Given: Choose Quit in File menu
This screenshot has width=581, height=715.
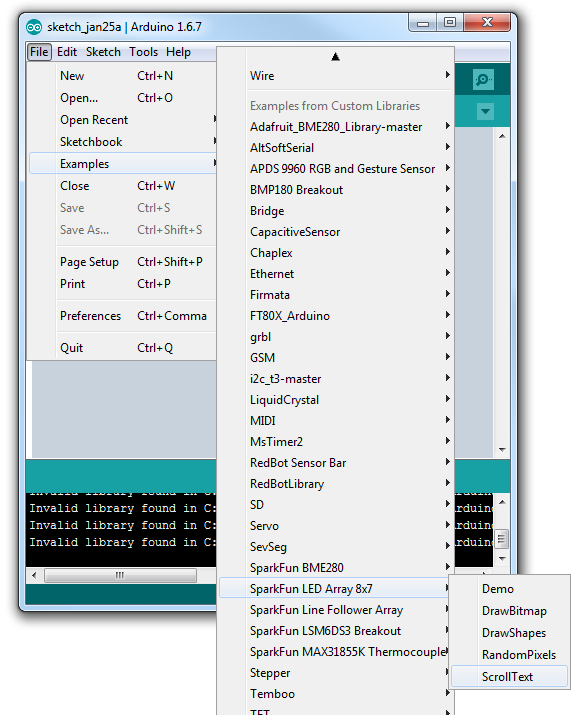Looking at the screenshot, I should click(123, 347).
